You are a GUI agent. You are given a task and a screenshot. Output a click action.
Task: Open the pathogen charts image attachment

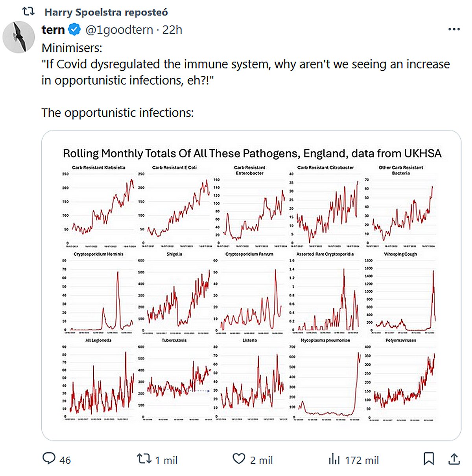coord(251,285)
